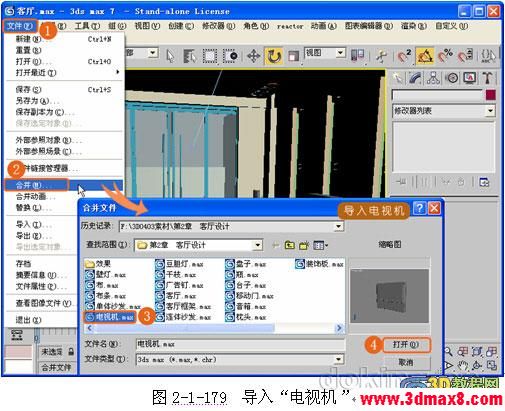Image resolution: width=505 pixels, height=411 pixels.
Task: Click the object name field
Action: click(x=437, y=95)
